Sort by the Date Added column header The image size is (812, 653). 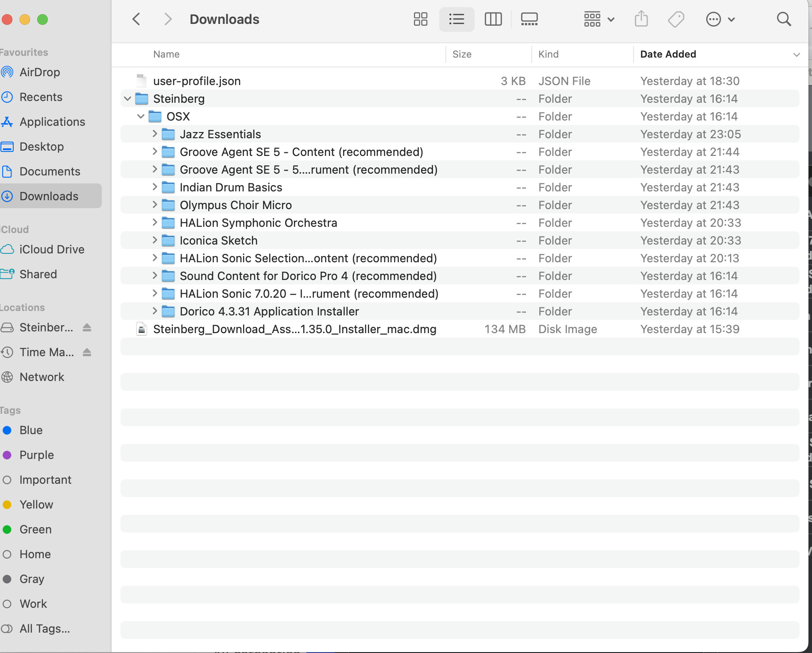click(x=668, y=54)
